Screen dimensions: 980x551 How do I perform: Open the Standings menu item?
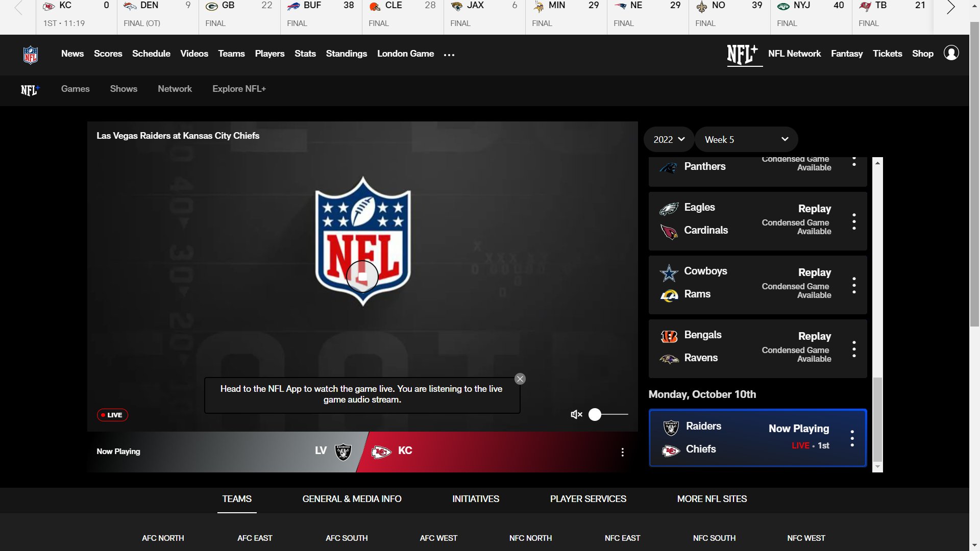coord(347,54)
